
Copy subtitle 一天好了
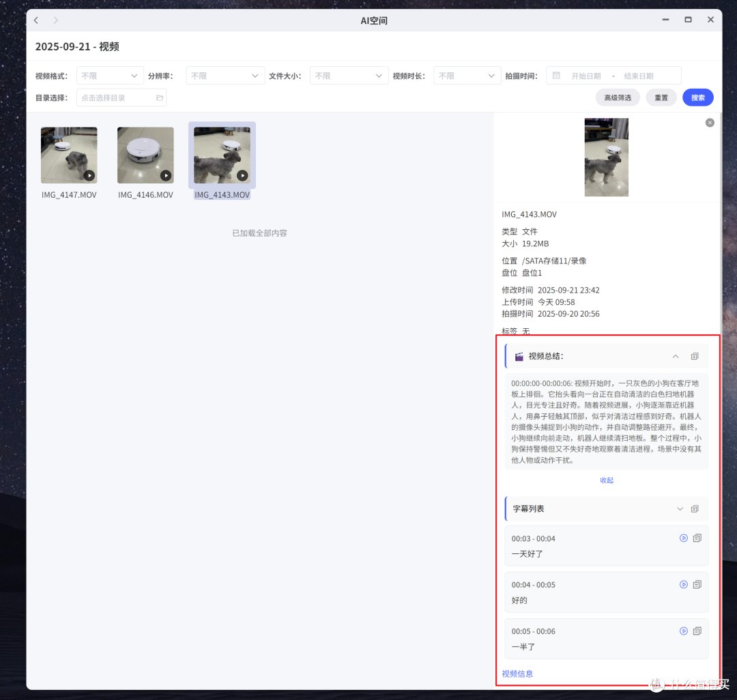[697, 538]
